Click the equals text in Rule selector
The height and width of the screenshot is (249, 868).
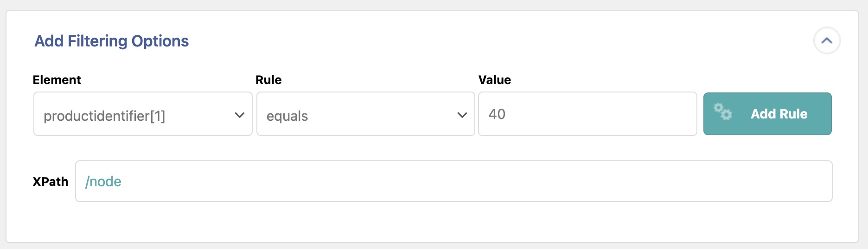287,116
